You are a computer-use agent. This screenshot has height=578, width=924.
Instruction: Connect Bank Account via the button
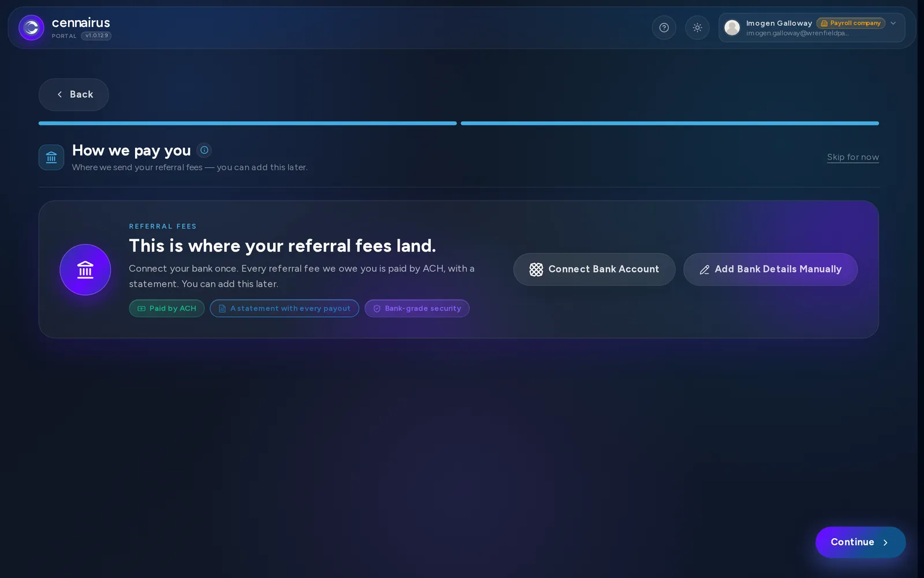pos(594,269)
